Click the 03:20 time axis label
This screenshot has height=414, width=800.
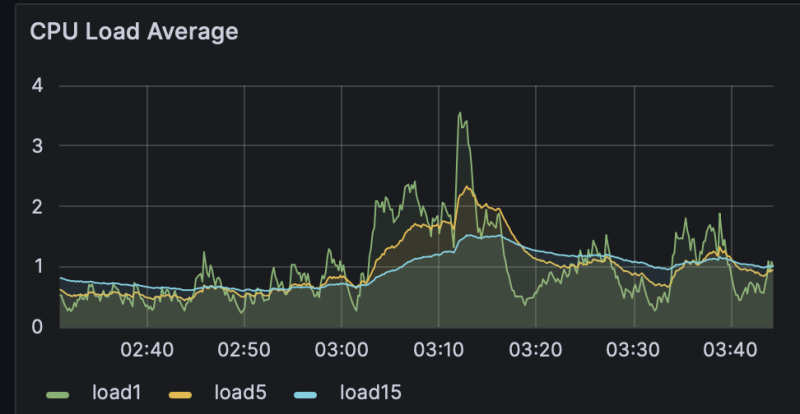pyautogui.click(x=536, y=350)
